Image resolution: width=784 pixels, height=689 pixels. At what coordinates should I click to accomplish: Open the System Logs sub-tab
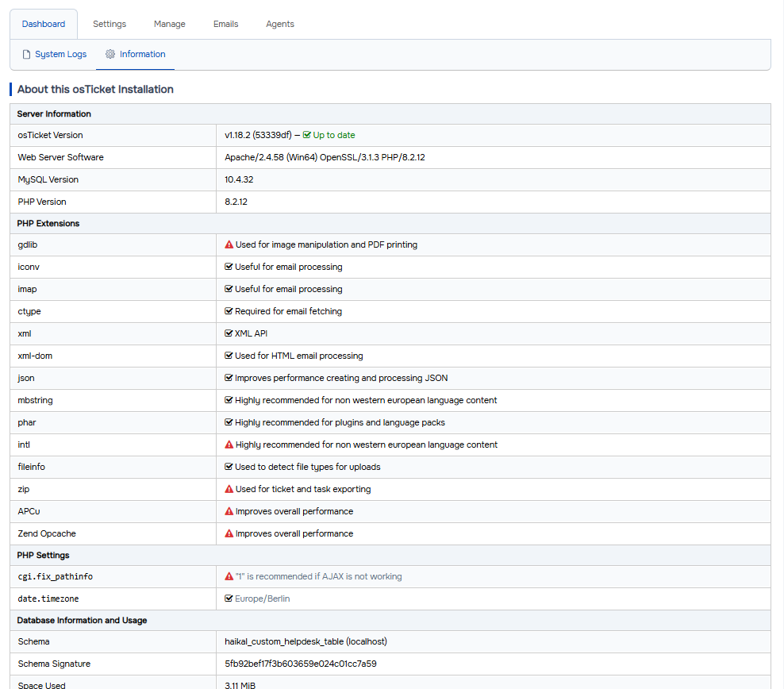coord(60,55)
